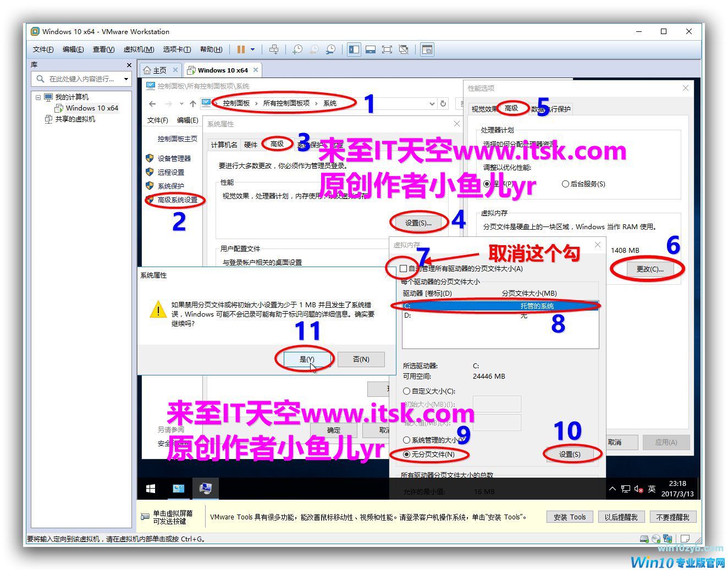Image resolution: width=728 pixels, height=570 pixels.
Task: Click the System window icon on the guest taskbar
Action: pyautogui.click(x=205, y=488)
